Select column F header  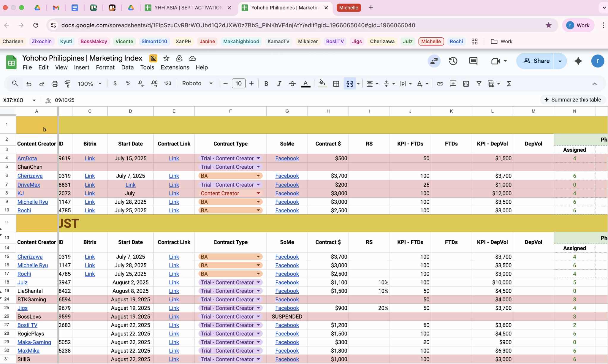pyautogui.click(x=230, y=111)
